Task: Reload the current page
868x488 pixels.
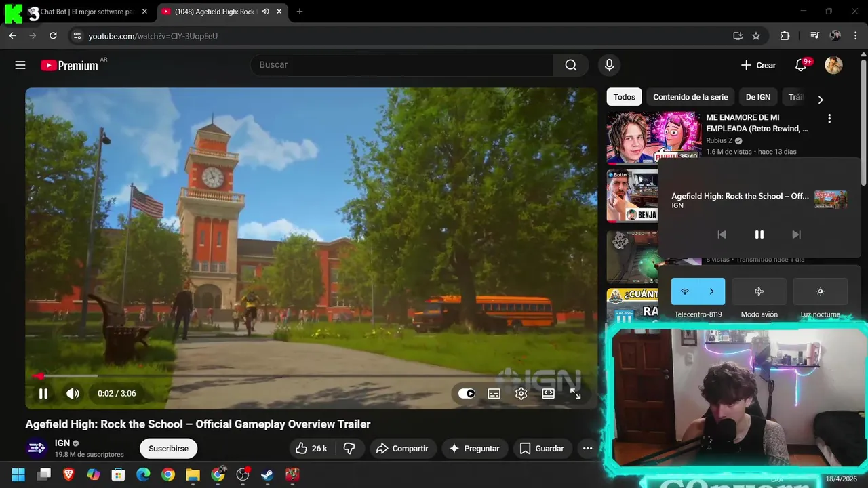Action: pyautogui.click(x=53, y=36)
